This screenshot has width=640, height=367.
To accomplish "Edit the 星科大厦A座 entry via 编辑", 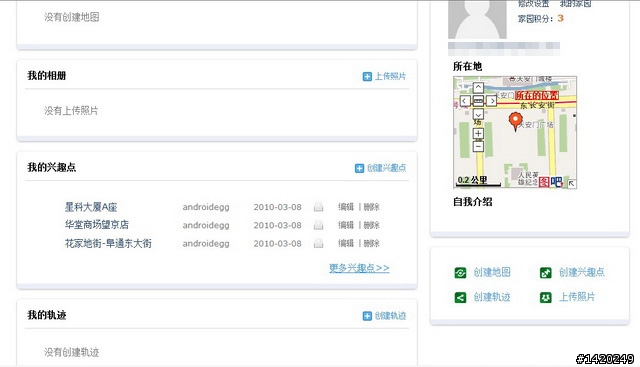I will coord(346,207).
